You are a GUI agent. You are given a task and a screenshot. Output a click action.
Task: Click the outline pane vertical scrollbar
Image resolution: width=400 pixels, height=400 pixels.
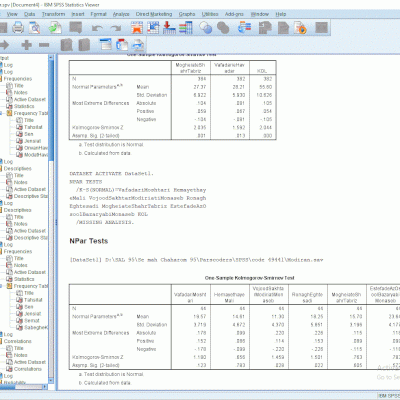pyautogui.click(x=51, y=220)
